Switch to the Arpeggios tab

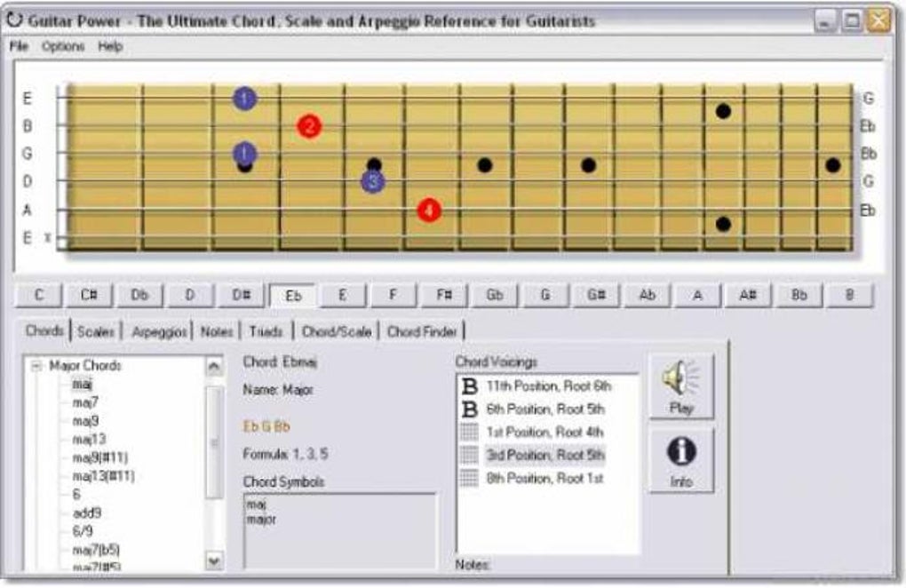coord(159,331)
